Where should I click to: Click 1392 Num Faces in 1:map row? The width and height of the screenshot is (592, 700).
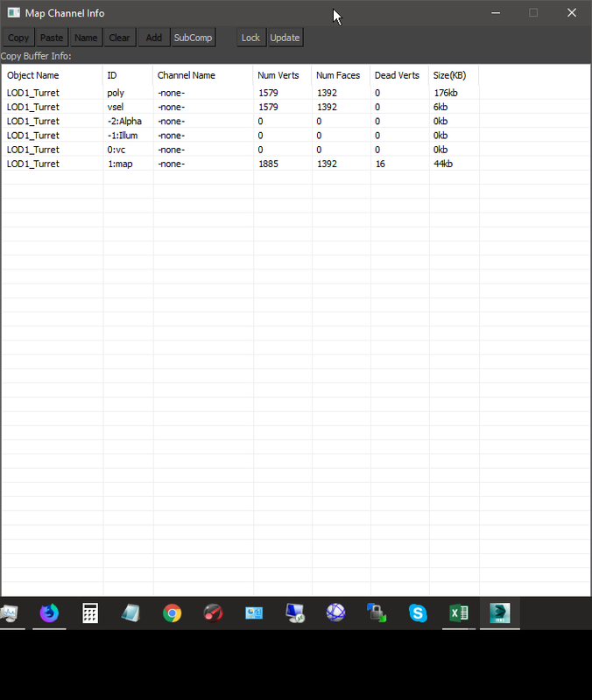pyautogui.click(x=327, y=164)
